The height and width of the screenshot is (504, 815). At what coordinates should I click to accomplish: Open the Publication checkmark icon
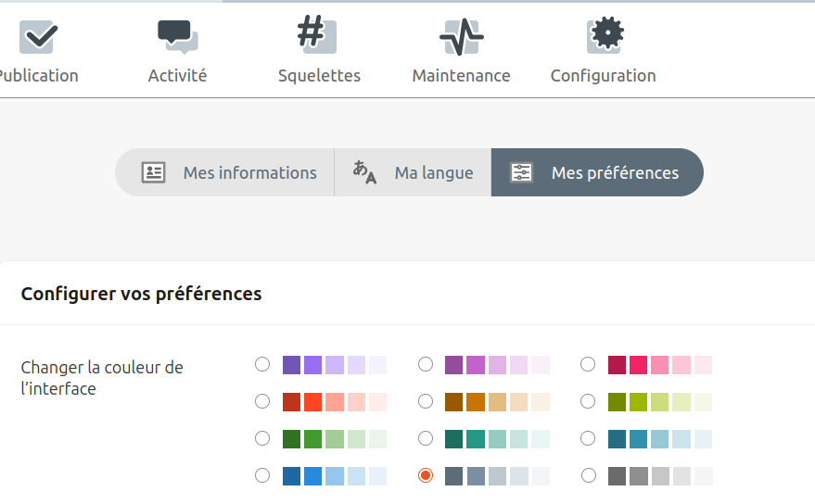pyautogui.click(x=37, y=36)
